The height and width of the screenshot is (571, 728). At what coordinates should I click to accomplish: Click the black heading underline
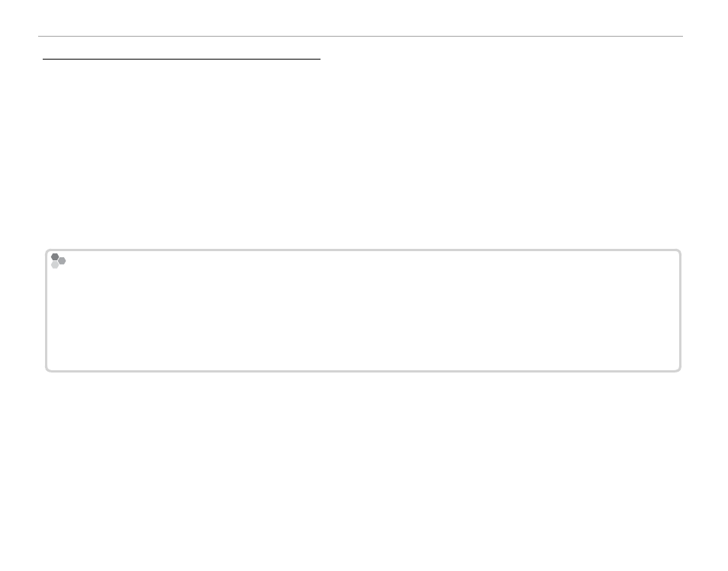(x=182, y=59)
